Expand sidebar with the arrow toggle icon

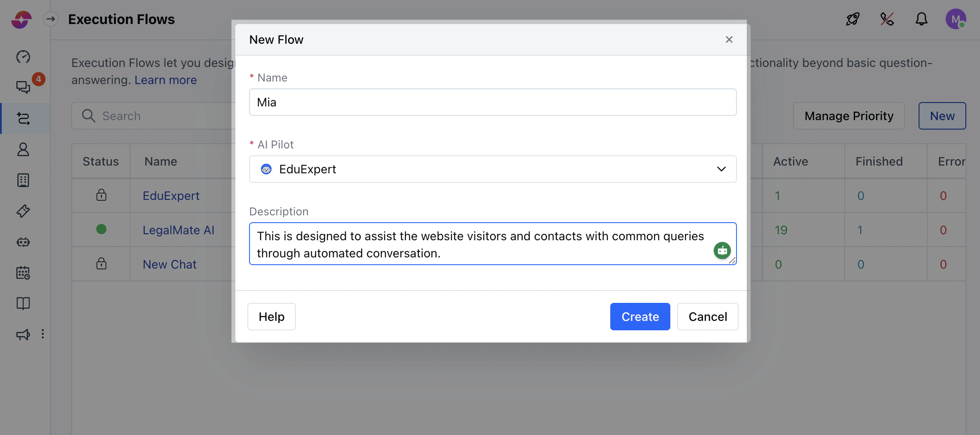[51, 19]
